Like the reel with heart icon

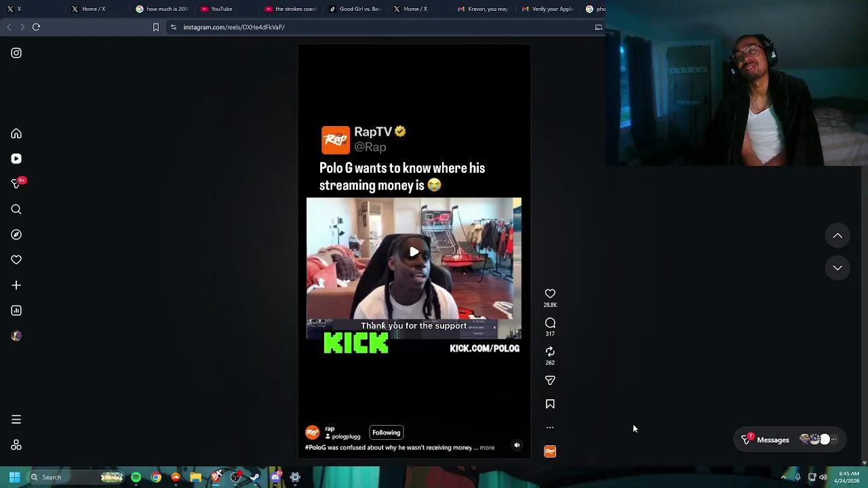pos(550,293)
